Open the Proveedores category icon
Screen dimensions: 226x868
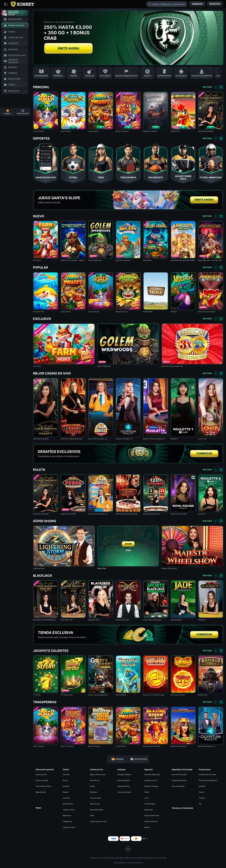coord(41,72)
